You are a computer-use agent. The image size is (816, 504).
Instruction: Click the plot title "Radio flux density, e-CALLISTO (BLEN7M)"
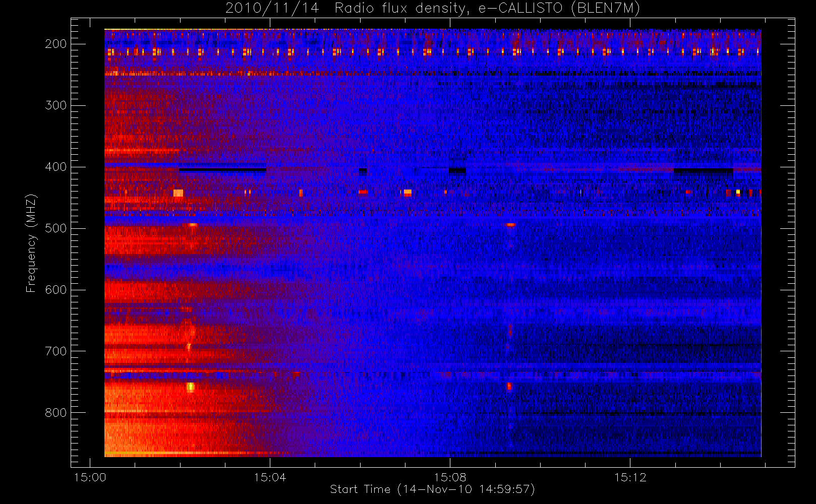tap(487, 9)
